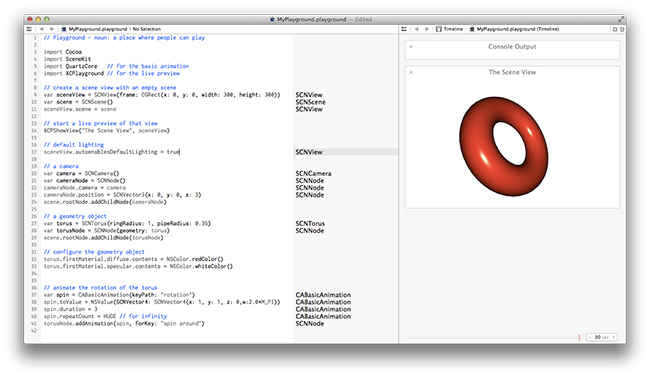This screenshot has height=377, width=650.
Task: Open related items menu in the Timeline pane
Action: pyautogui.click(x=404, y=29)
